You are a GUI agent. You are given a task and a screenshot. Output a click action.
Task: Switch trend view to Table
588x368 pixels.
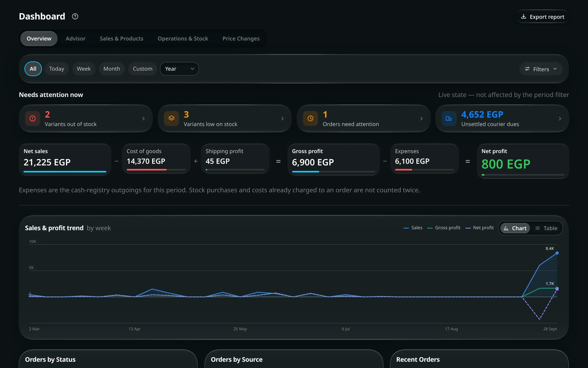click(x=546, y=228)
